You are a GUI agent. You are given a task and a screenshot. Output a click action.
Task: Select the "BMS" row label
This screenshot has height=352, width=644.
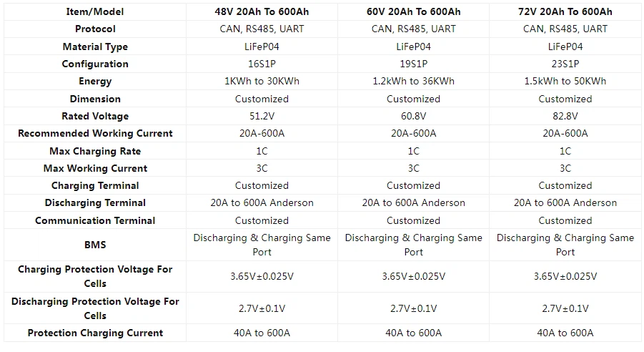[95, 245]
